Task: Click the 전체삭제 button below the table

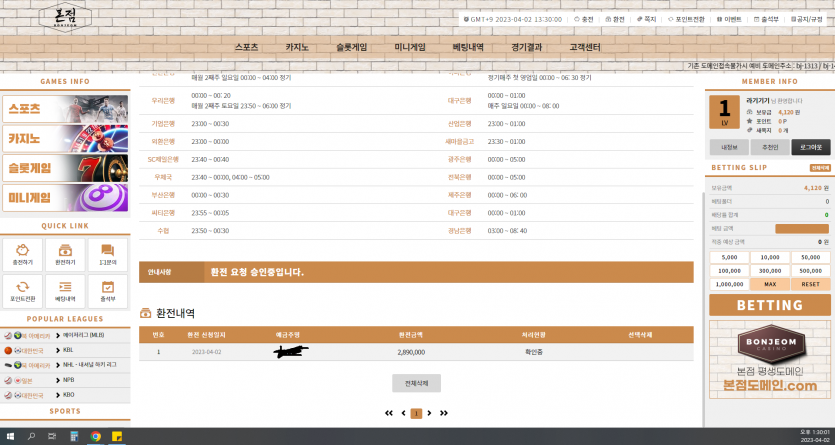Action: point(416,383)
